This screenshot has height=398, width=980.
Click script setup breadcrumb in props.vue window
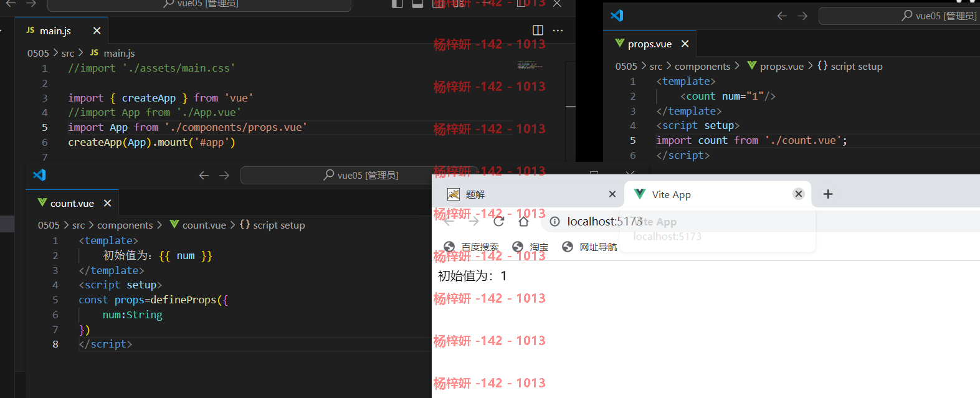coord(850,66)
